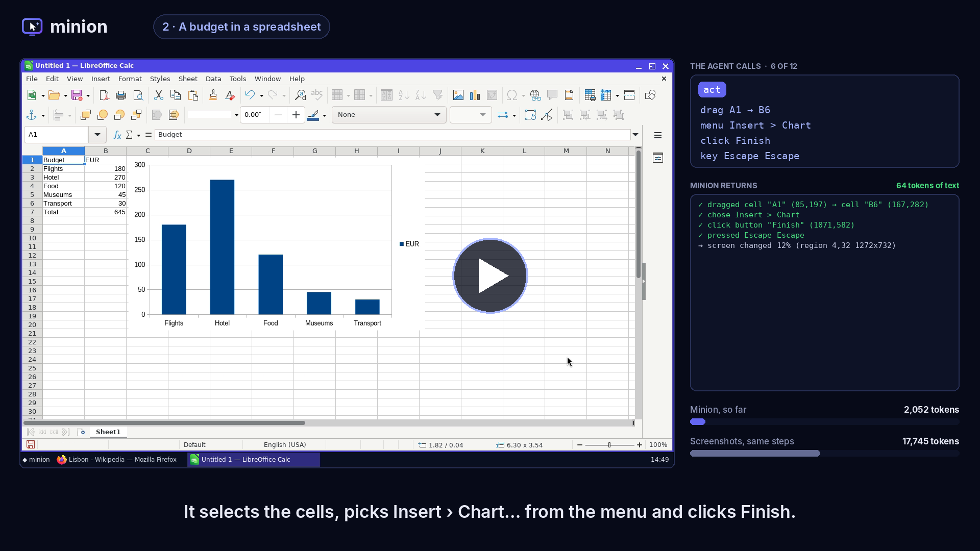The image size is (980, 551).
Task: Click the Add new sheet button
Action: tap(81, 432)
